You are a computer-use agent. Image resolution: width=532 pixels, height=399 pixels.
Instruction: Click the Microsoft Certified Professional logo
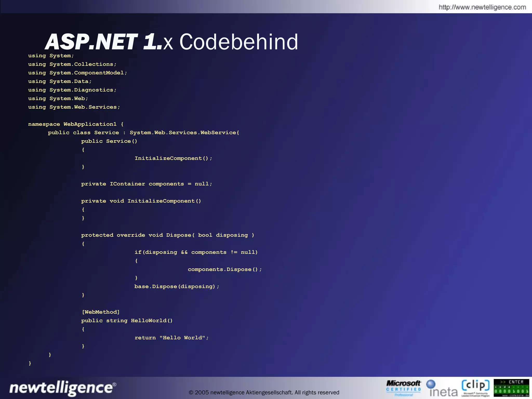[403, 388]
